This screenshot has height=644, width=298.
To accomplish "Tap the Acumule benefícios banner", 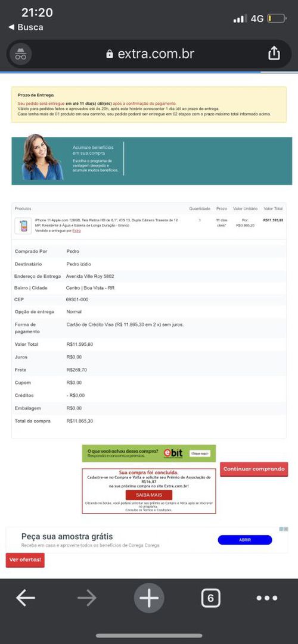I will click(x=151, y=161).
